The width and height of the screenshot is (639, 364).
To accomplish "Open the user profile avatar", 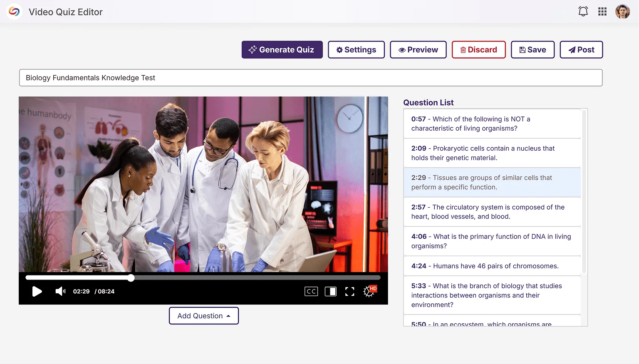I will click(x=622, y=12).
